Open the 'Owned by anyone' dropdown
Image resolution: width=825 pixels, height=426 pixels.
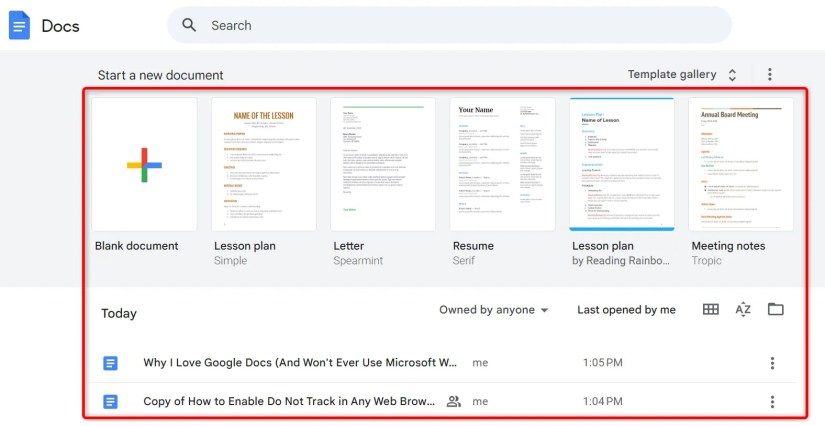tap(494, 310)
